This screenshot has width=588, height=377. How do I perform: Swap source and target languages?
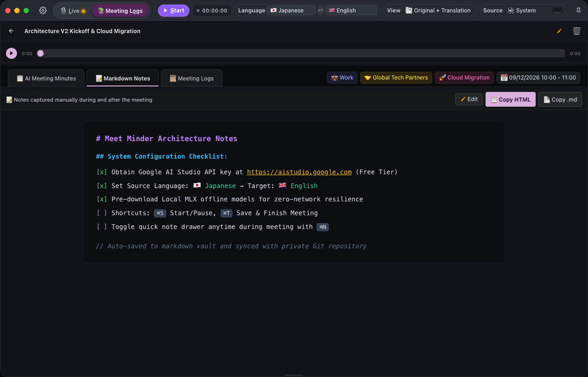pyautogui.click(x=320, y=11)
